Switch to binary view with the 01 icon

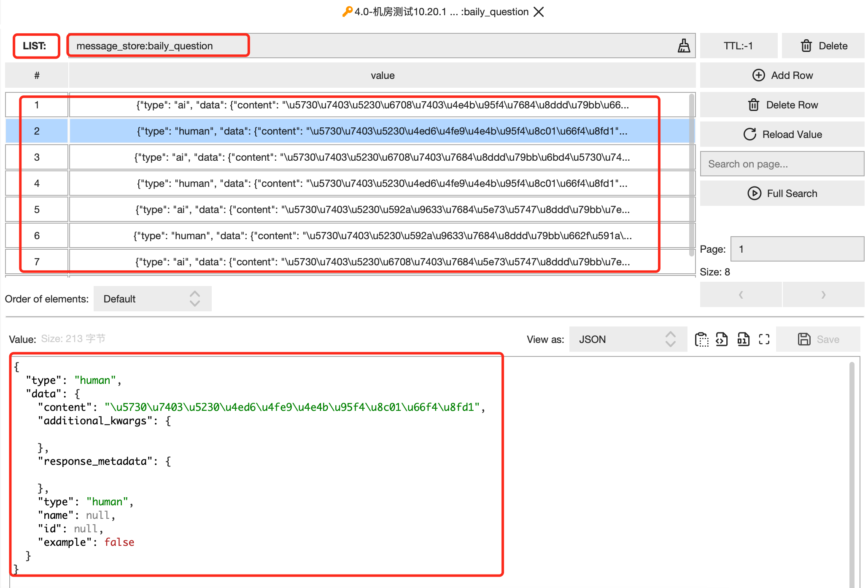coord(743,339)
